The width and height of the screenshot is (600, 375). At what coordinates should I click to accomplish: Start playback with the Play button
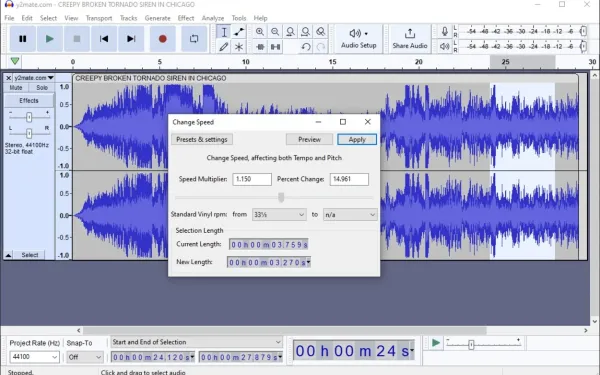49,39
